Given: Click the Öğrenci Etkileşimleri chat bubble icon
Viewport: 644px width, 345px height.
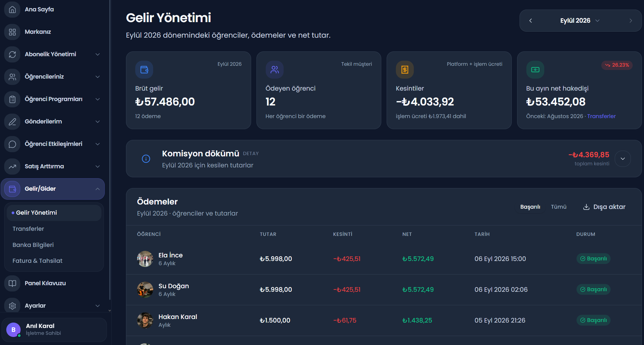Looking at the screenshot, I should (x=12, y=144).
